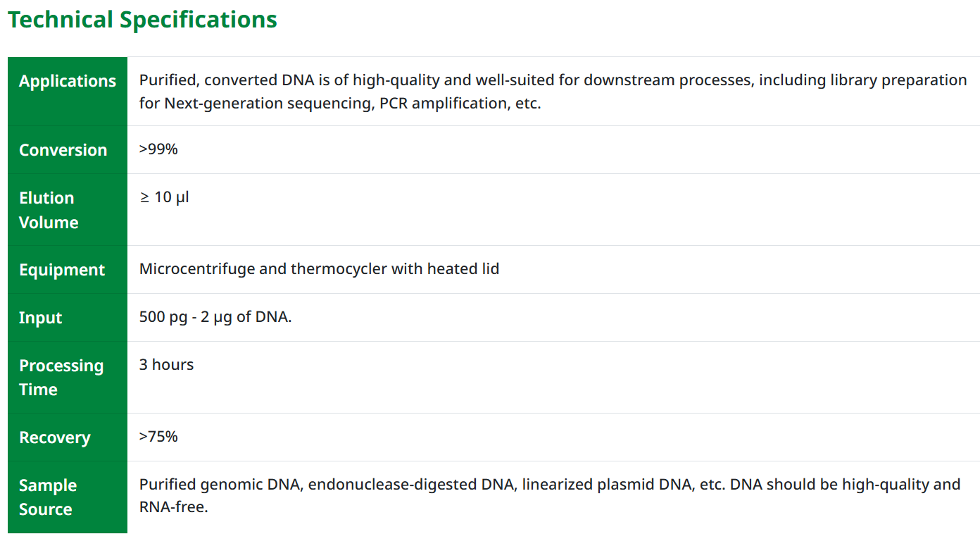Click the Technical Specifications heading
The image size is (980, 534).
coord(142,20)
